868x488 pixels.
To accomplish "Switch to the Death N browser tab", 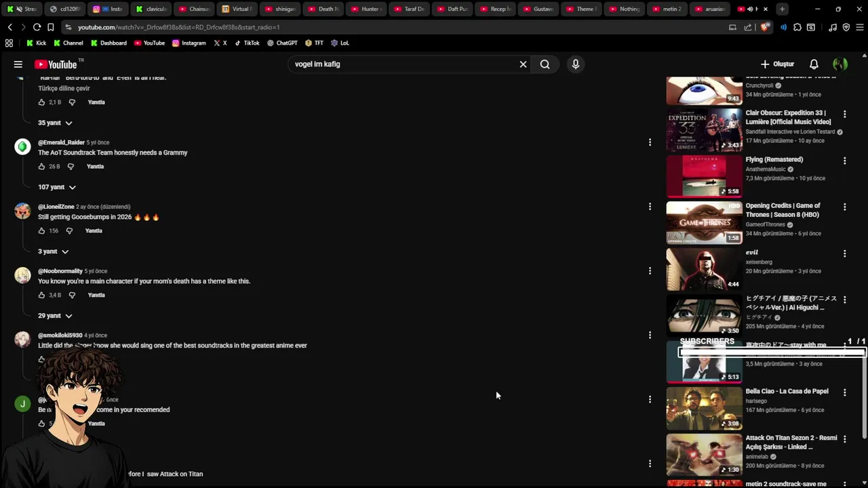I will point(322,9).
